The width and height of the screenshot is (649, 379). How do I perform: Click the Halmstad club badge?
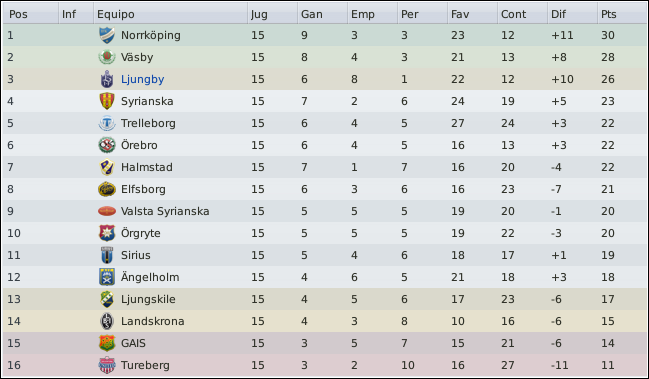pyautogui.click(x=107, y=167)
